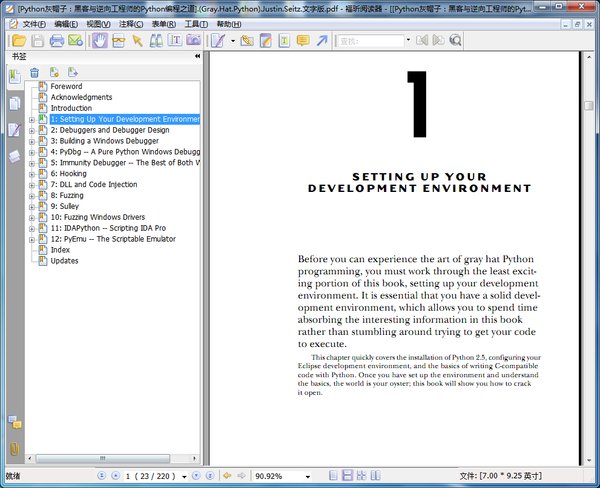600x488 pixels.
Task: Open the Attachments paperclip sidebar tab
Action: click(x=15, y=448)
